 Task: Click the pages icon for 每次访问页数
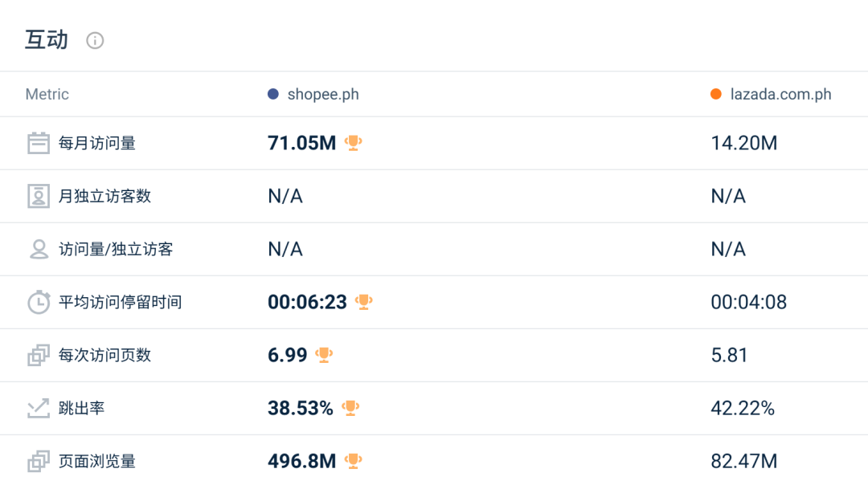(39, 355)
